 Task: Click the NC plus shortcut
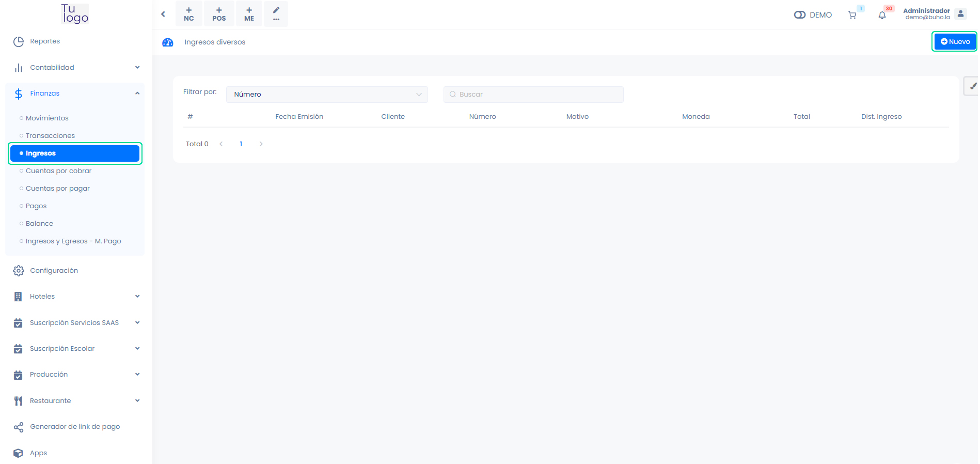click(x=189, y=14)
